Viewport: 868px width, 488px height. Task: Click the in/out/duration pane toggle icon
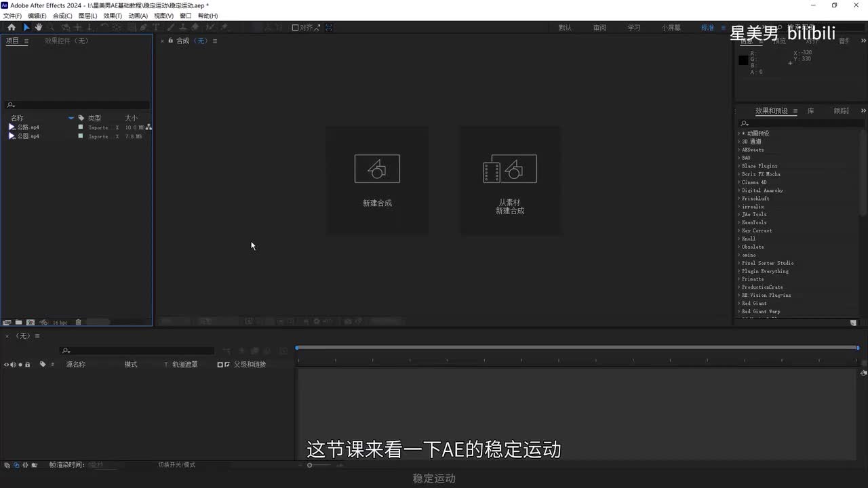25,465
